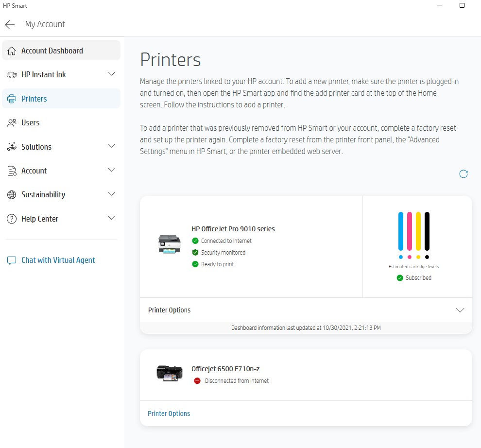
Task: Expand the Sustainability dropdown chevron
Action: [112, 194]
